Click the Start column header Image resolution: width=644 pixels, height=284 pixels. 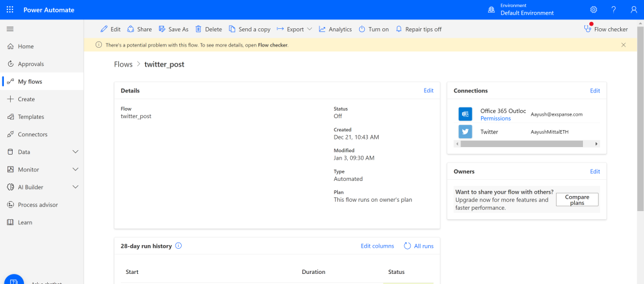point(132,272)
